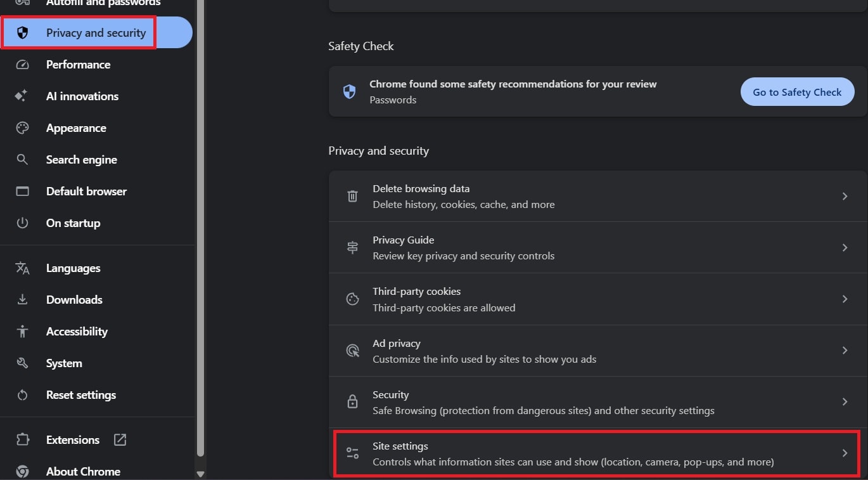Viewport: 868px width, 480px height.
Task: Click 'Chrome found some safety recommendations' text
Action: (x=513, y=84)
